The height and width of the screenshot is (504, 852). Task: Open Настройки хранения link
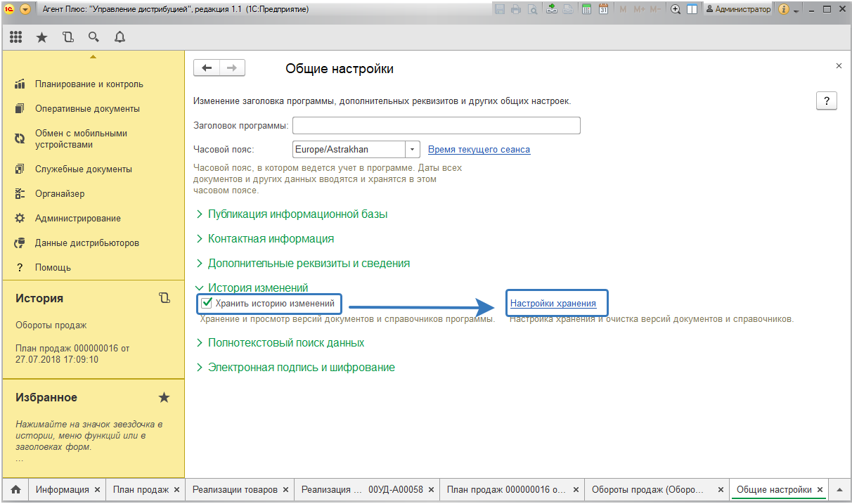pos(553,304)
